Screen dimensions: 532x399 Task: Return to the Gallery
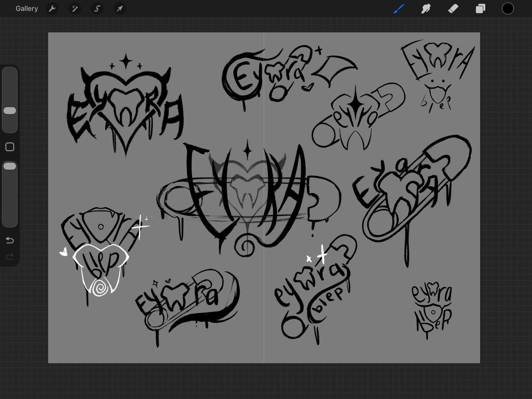coord(27,8)
